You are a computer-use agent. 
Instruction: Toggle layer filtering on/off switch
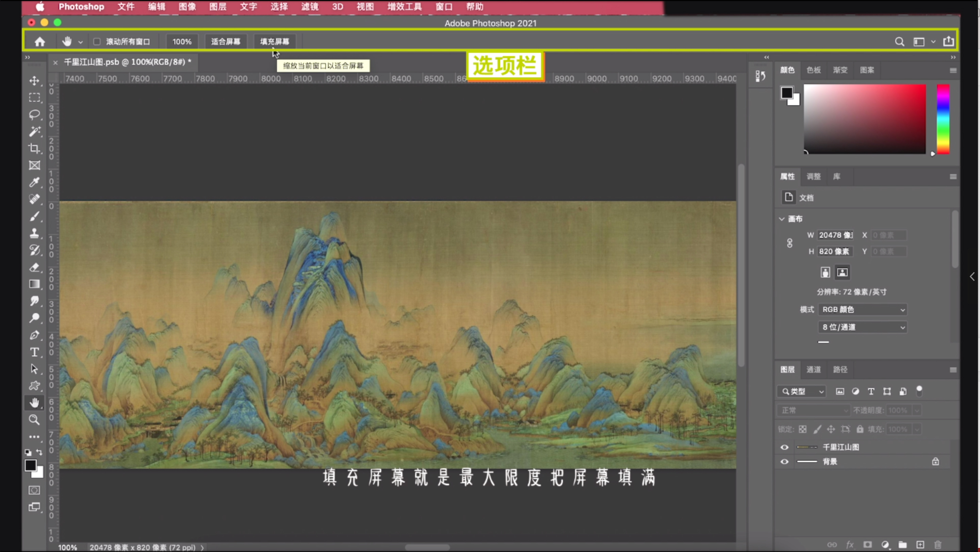coord(919,391)
